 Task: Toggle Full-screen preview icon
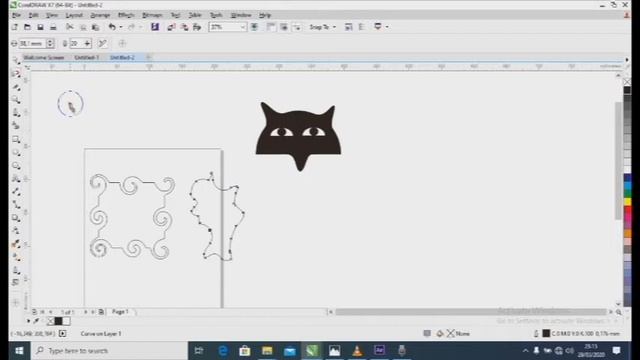point(254,27)
